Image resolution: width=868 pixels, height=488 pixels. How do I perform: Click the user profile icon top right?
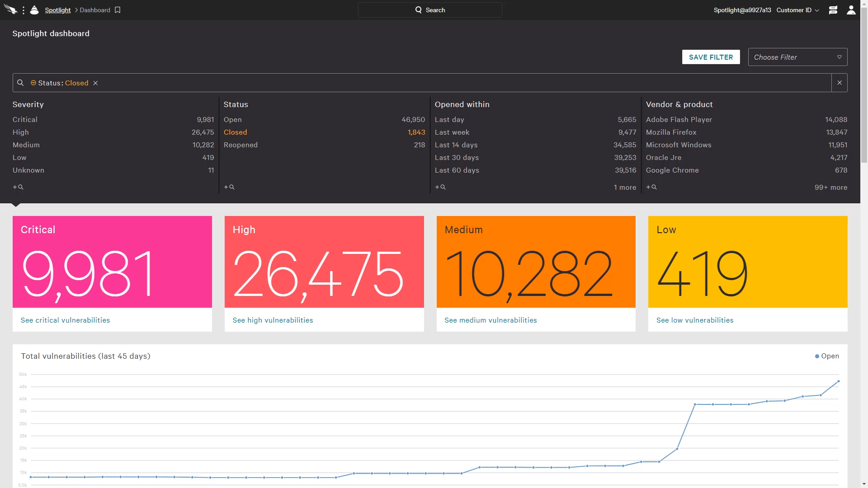pyautogui.click(x=851, y=9)
